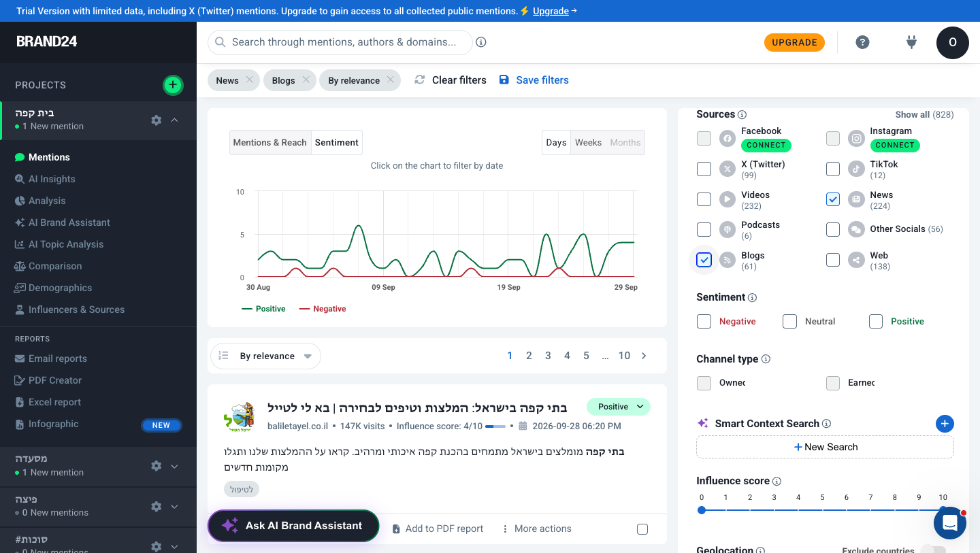Viewport: 980px width, 553px height.
Task: Open the integrations plug icon
Action: (x=912, y=42)
